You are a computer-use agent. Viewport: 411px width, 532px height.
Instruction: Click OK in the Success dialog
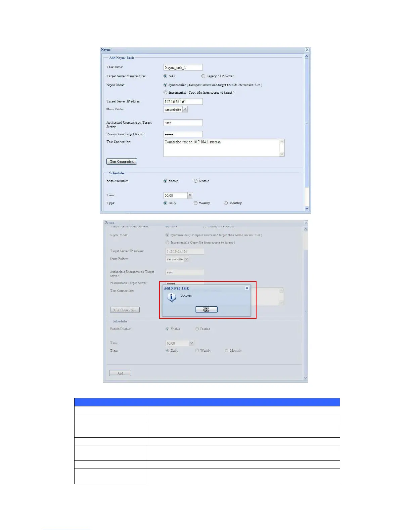207,309
